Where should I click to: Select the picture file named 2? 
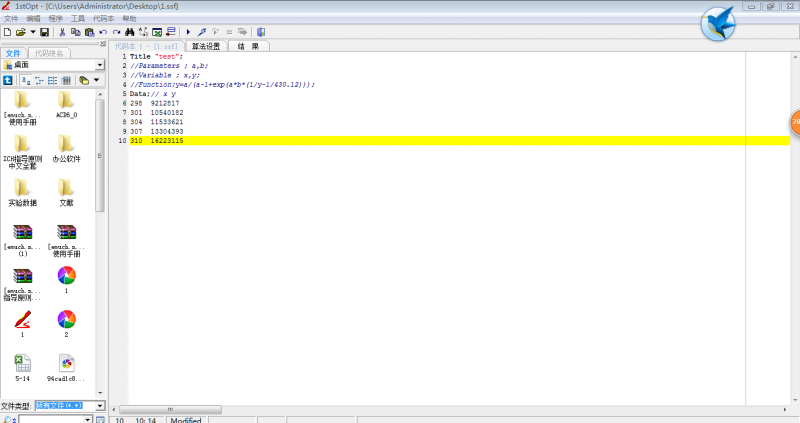pos(66,324)
